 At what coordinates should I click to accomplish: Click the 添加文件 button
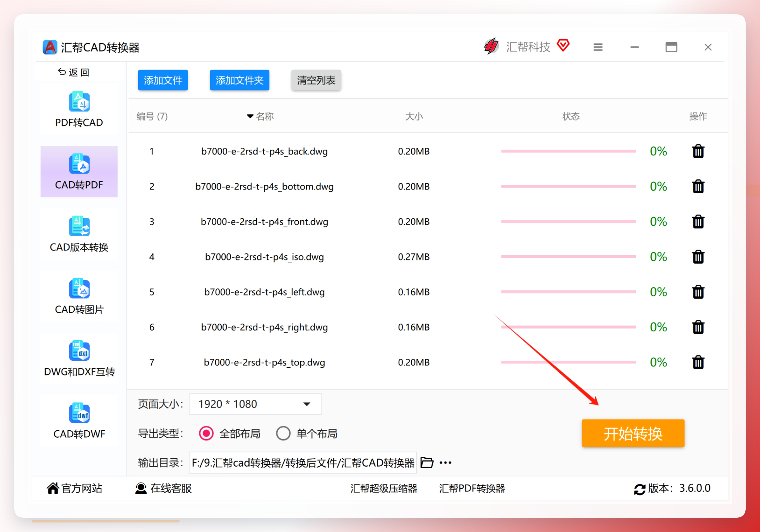click(x=163, y=80)
